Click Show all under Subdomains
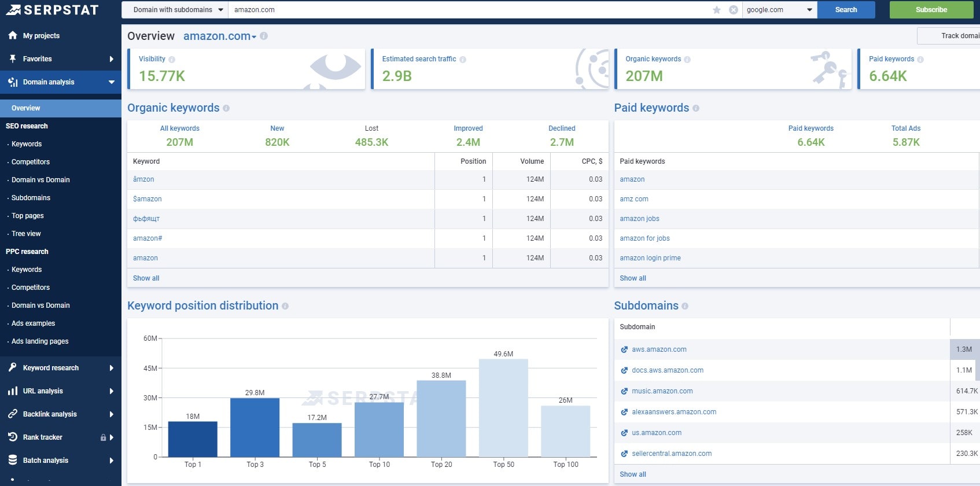Image resolution: width=980 pixels, height=486 pixels. [x=633, y=474]
